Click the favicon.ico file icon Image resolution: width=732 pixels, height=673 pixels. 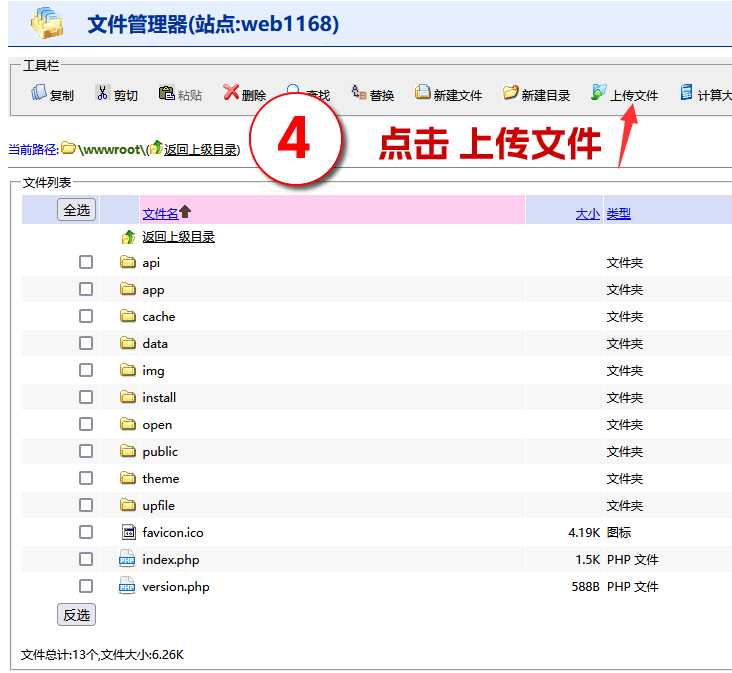click(x=128, y=532)
